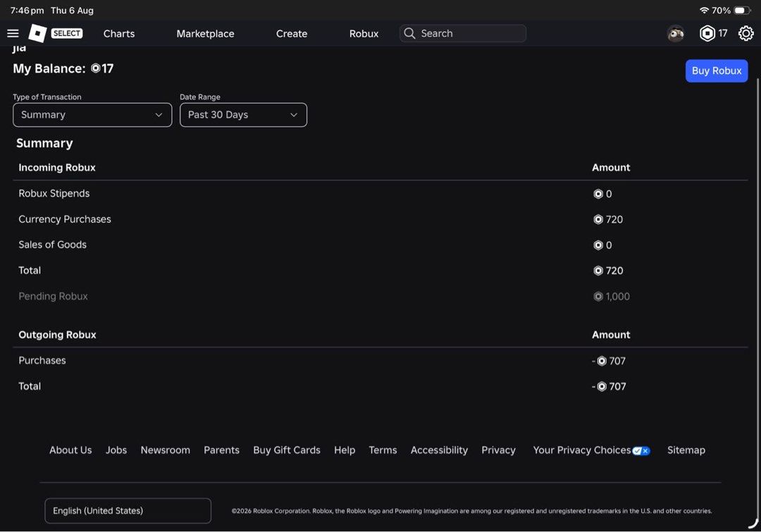Click into the Search input field
The image size is (761, 532).
[462, 33]
